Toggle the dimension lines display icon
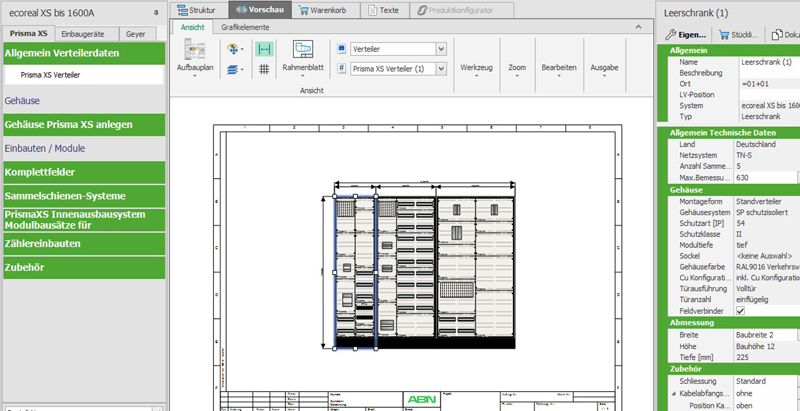800x411 pixels. point(264,48)
